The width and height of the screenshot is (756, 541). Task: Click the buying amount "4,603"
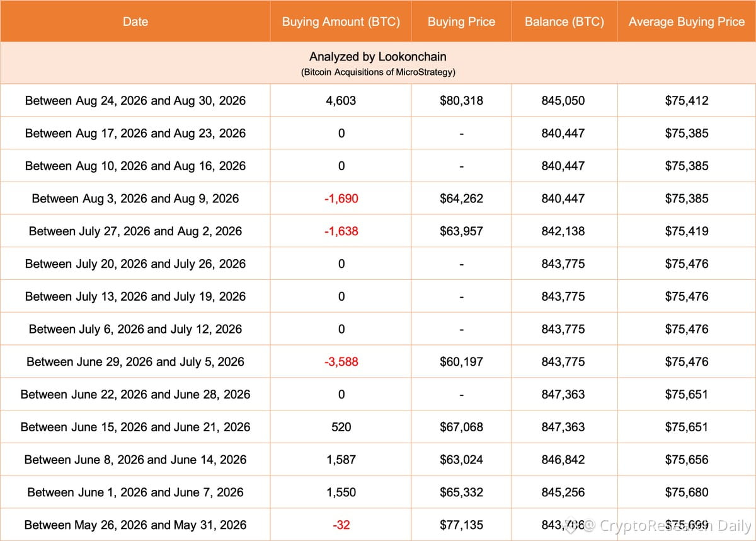click(341, 100)
